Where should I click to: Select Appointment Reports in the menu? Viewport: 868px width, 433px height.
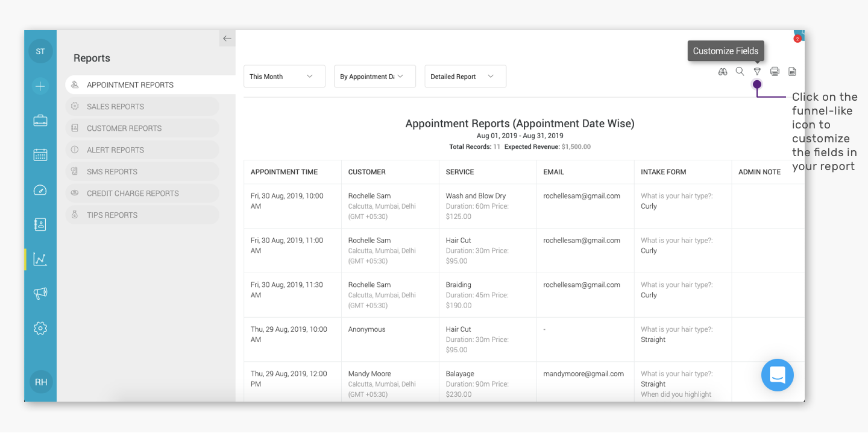[x=151, y=85]
